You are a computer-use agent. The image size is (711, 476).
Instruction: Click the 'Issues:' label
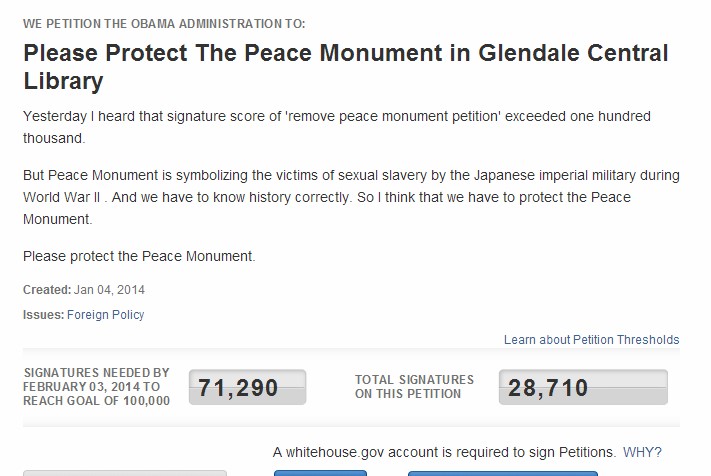[44, 315]
